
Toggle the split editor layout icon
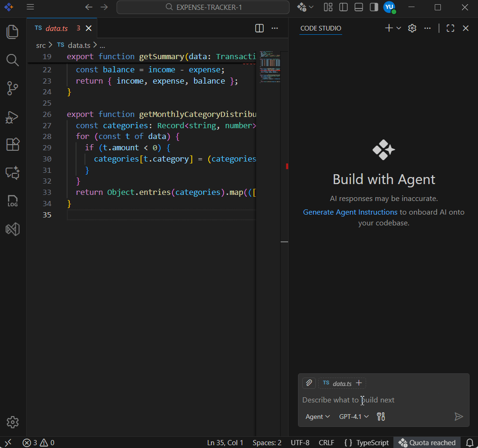259,28
